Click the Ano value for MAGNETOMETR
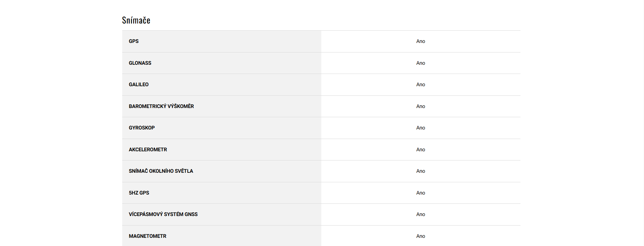The image size is (644, 246). click(421, 236)
